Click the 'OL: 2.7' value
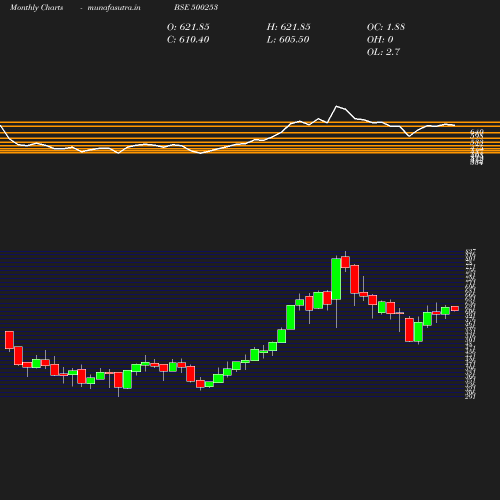Viewport: 500px width, 500px height. pyautogui.click(x=383, y=52)
